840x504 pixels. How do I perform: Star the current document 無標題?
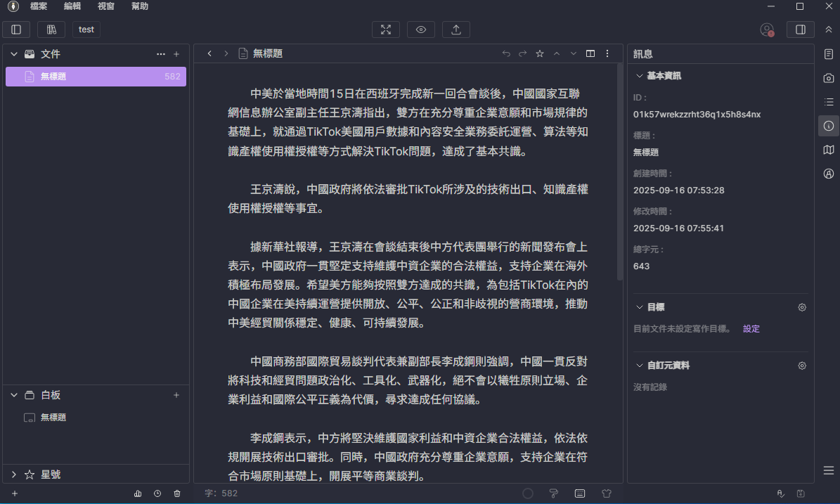click(x=540, y=53)
